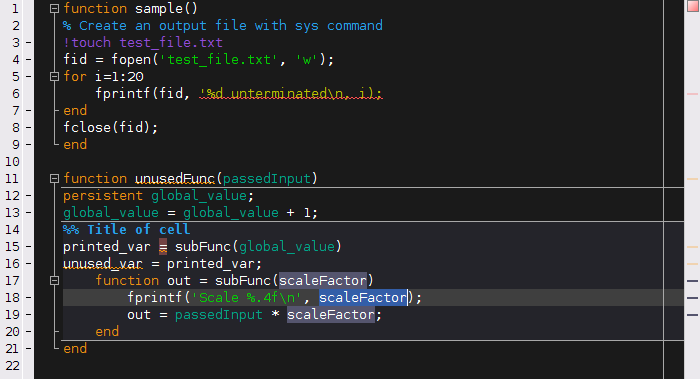
Task: Toggle breakpoint dash on line 15
Action: tap(28, 246)
